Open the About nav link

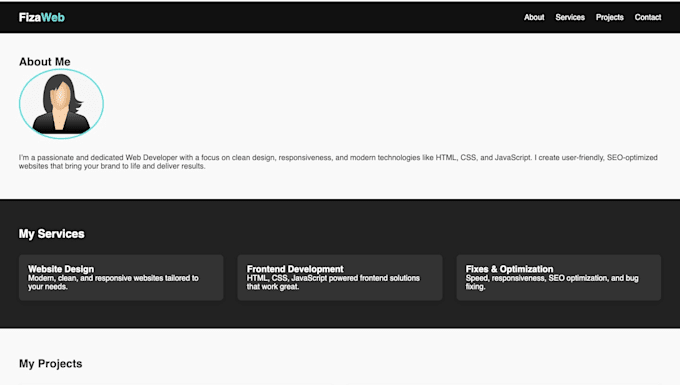[x=534, y=17]
